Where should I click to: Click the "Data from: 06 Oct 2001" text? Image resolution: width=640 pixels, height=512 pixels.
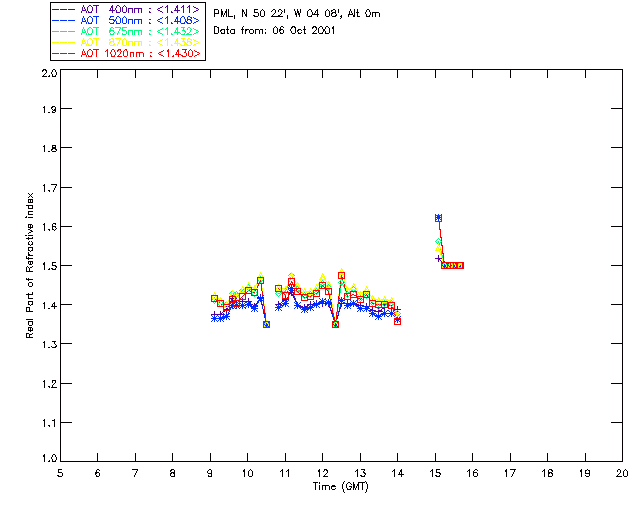pyautogui.click(x=274, y=31)
